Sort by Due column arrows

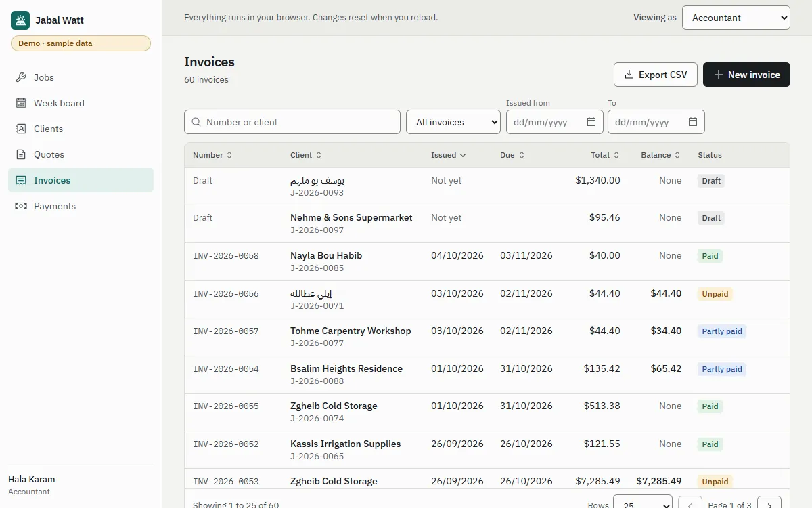pos(522,155)
